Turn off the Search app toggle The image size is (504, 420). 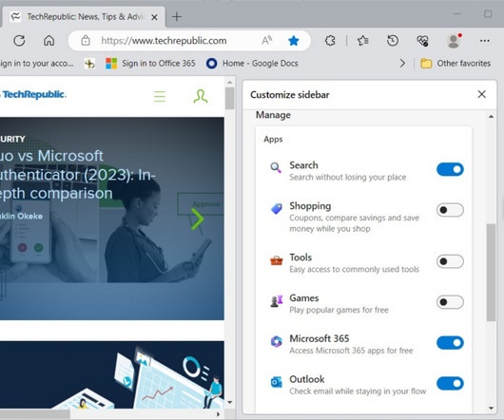tap(450, 169)
